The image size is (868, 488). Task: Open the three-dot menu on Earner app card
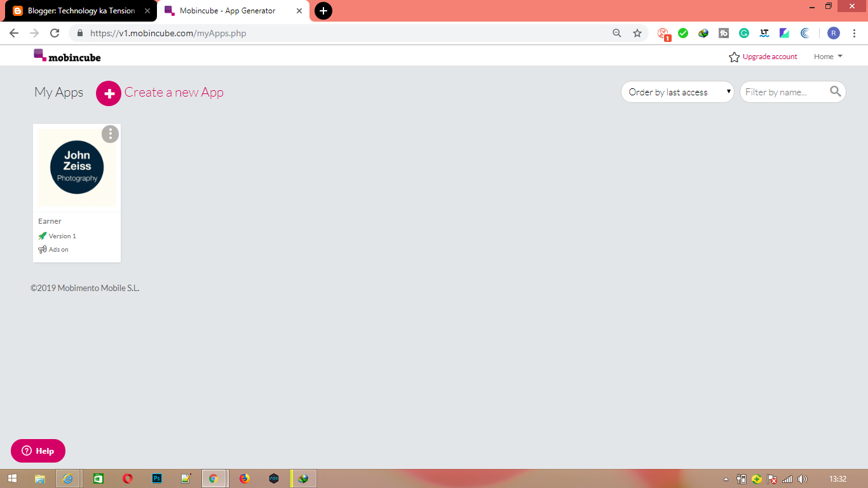coord(110,134)
